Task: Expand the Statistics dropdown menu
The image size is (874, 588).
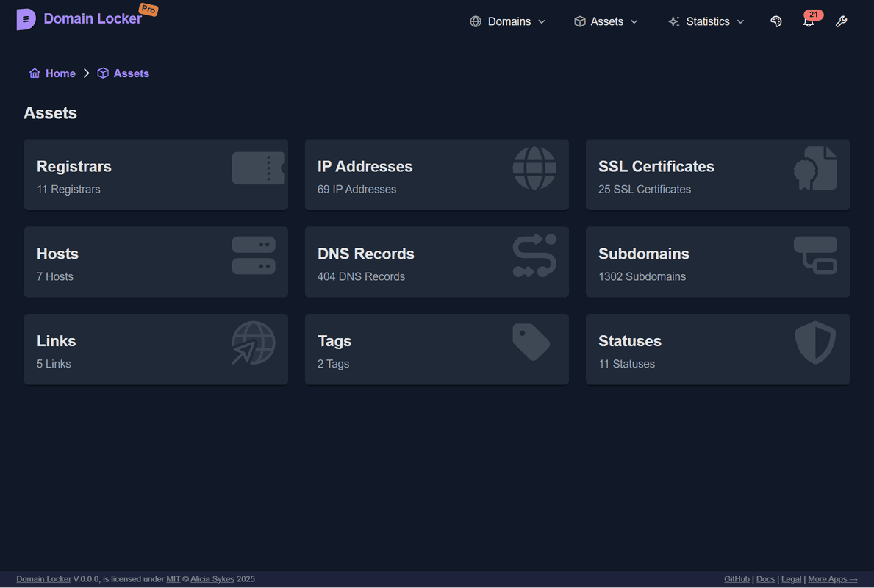Action: pyautogui.click(x=706, y=21)
